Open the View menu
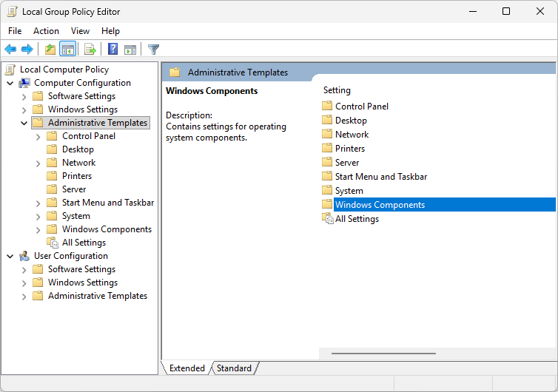This screenshot has width=558, height=392. coord(80,31)
